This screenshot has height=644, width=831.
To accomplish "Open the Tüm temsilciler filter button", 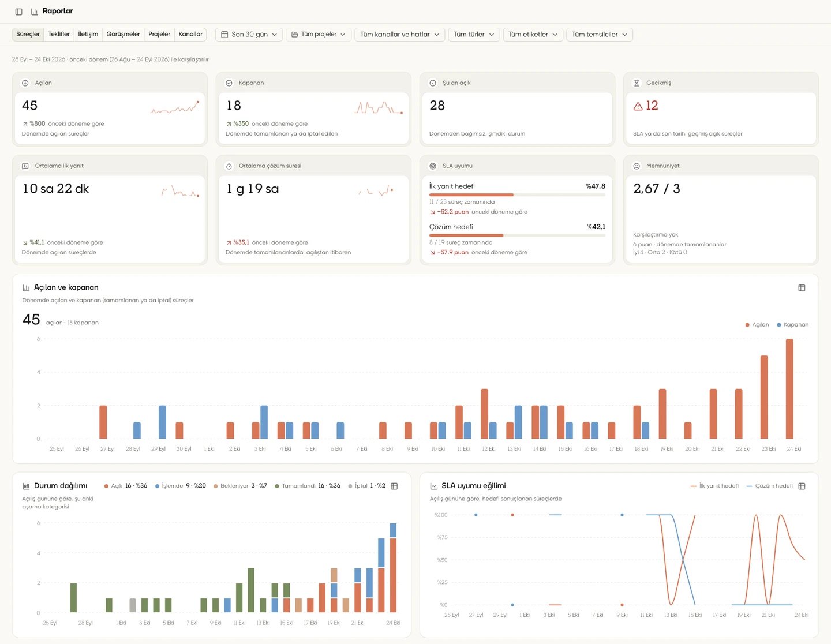I will pos(600,35).
